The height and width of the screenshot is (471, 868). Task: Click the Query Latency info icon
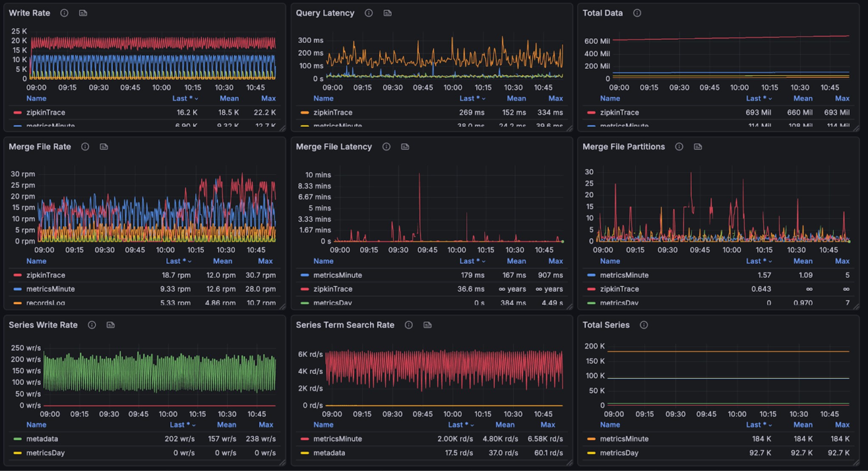368,13
